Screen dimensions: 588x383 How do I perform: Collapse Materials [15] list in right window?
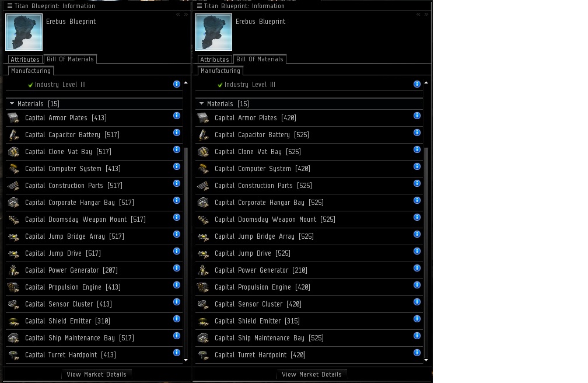coord(201,103)
